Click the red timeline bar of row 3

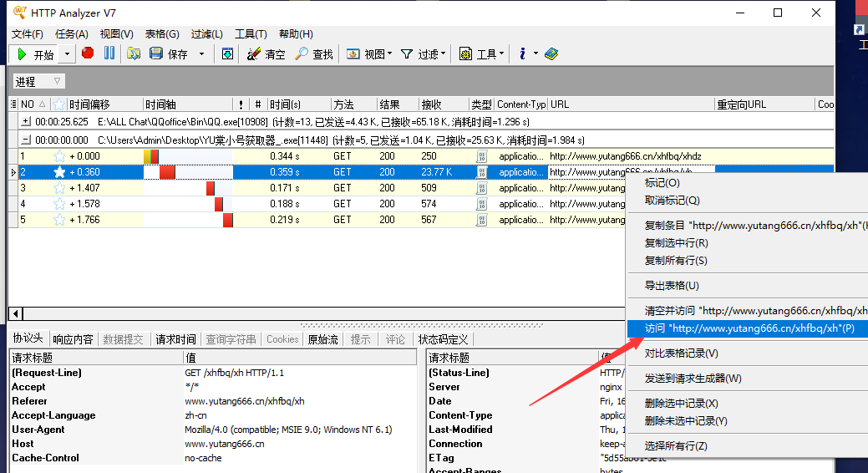(x=211, y=188)
